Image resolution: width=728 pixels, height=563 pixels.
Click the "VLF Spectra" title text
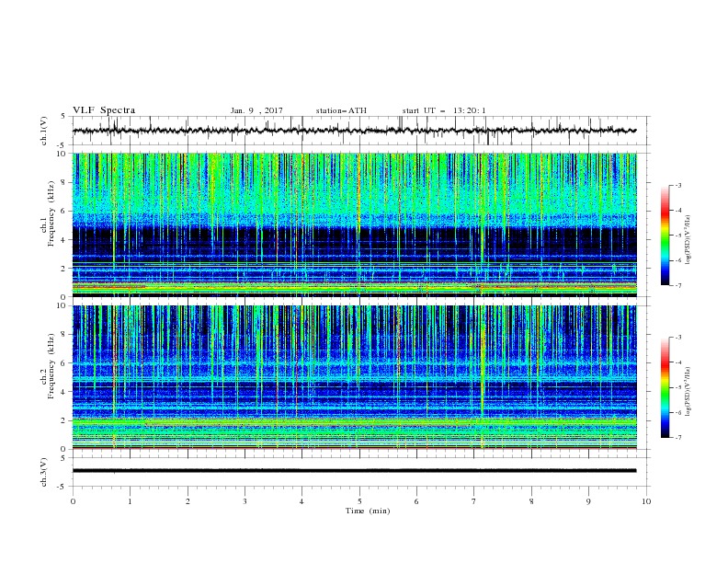pyautogui.click(x=104, y=110)
